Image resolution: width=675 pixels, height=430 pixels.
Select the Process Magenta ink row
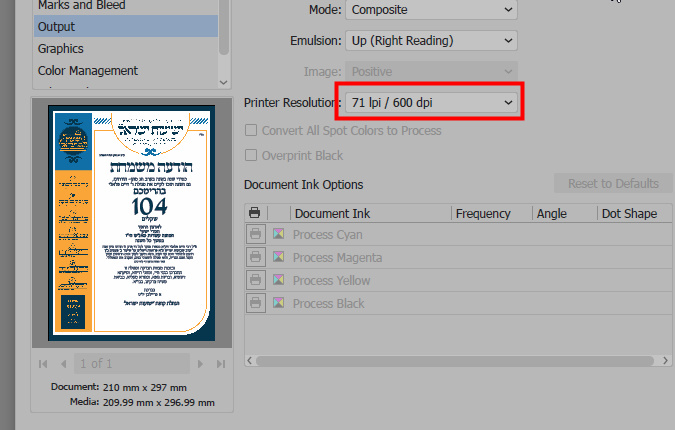pyautogui.click(x=458, y=257)
